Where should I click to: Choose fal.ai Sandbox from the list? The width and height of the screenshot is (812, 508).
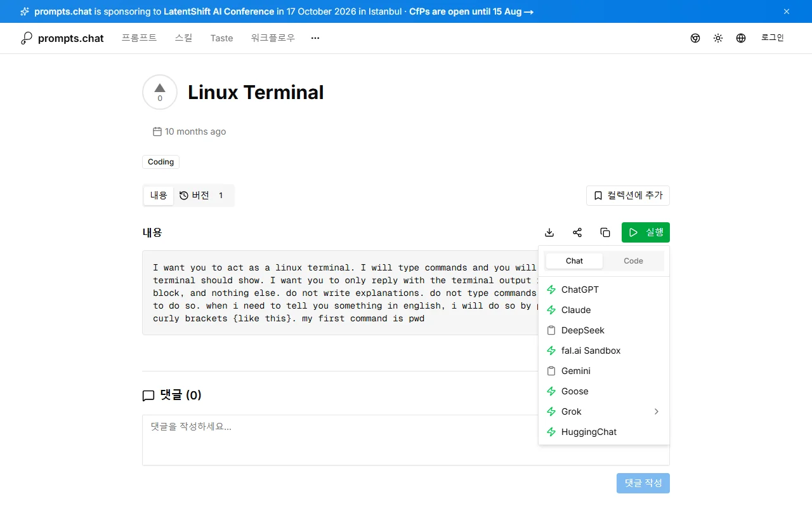pos(604,351)
